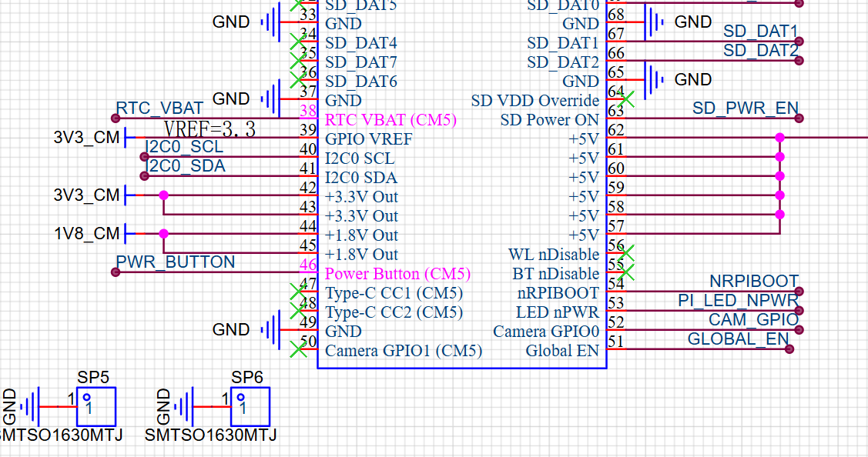Select the RTC_VBAT net label
This screenshot has width=868, height=457.
click(x=159, y=108)
